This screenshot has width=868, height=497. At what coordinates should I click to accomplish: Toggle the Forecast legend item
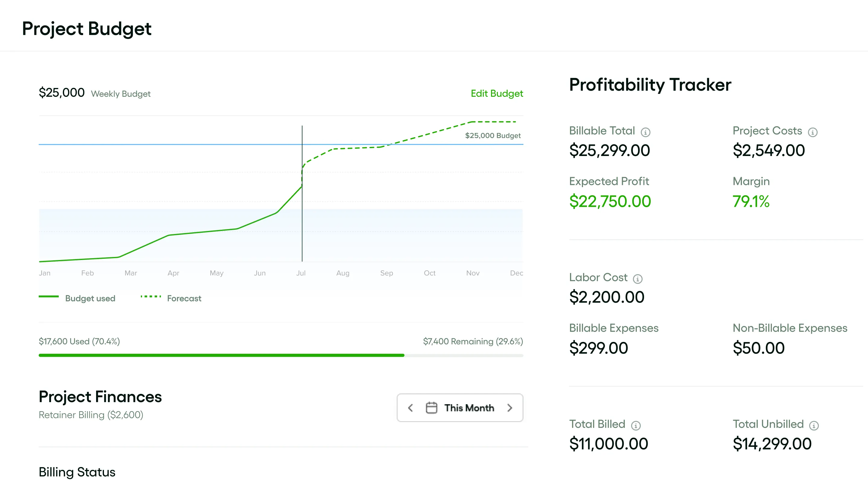(x=171, y=298)
